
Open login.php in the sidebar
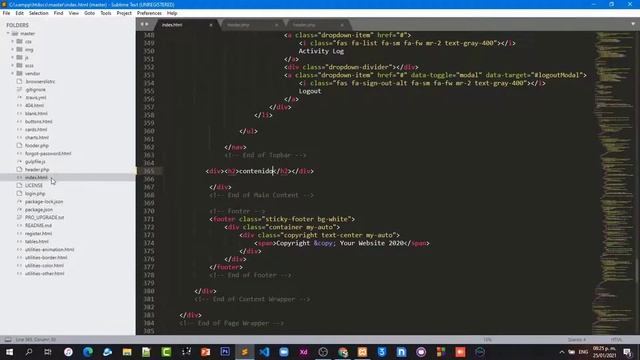pyautogui.click(x=35, y=193)
